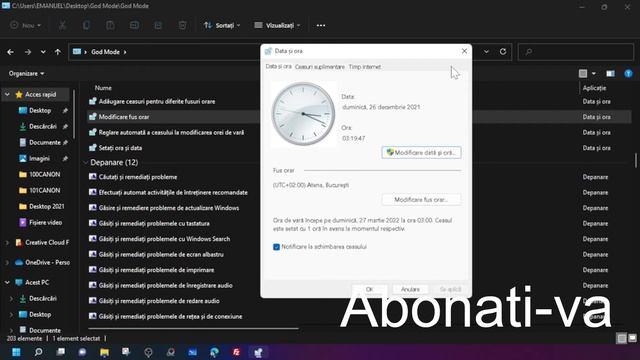Click the Delete trash icon in Explorer toolbar
Screen dimensions: 640x360
click(182, 25)
